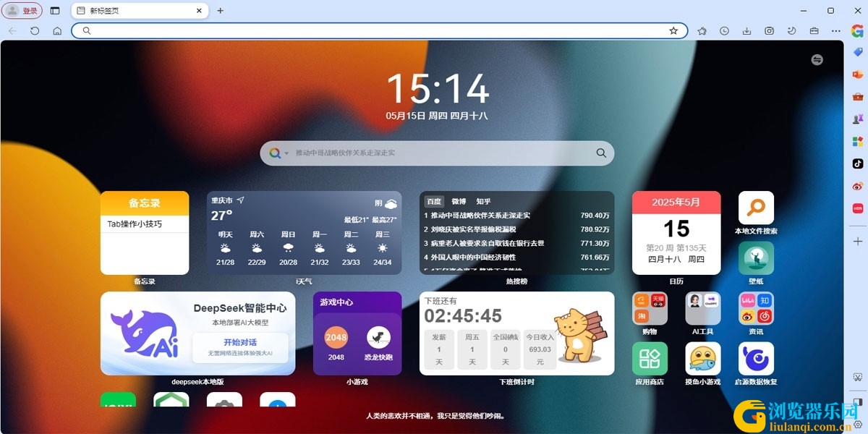The image size is (868, 434).
Task: Open the 小红书 sidebar icon
Action: [858, 208]
